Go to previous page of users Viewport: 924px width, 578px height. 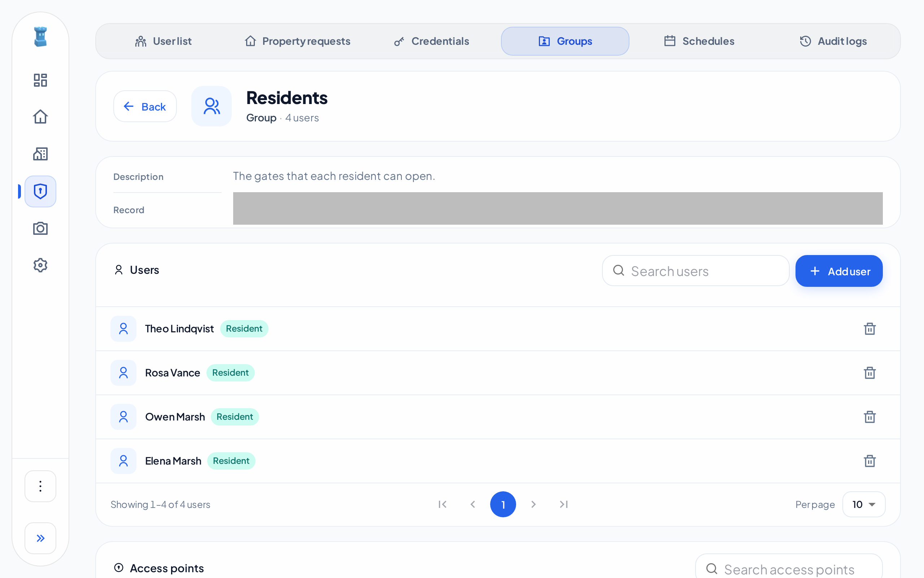tap(472, 504)
